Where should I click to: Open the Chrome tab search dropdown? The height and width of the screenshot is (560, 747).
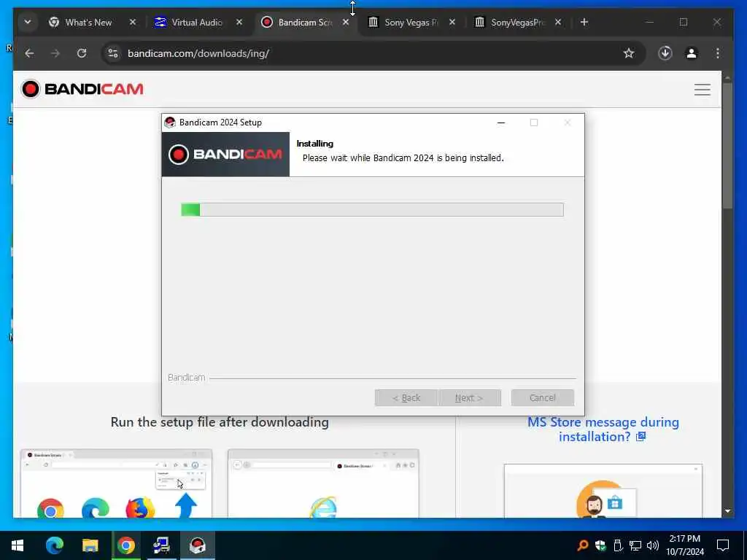(x=28, y=22)
